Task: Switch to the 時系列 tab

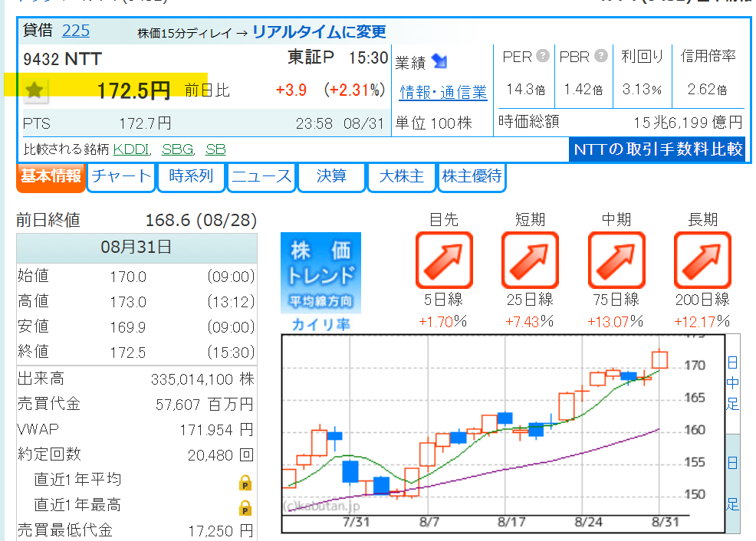Action: coord(192,177)
